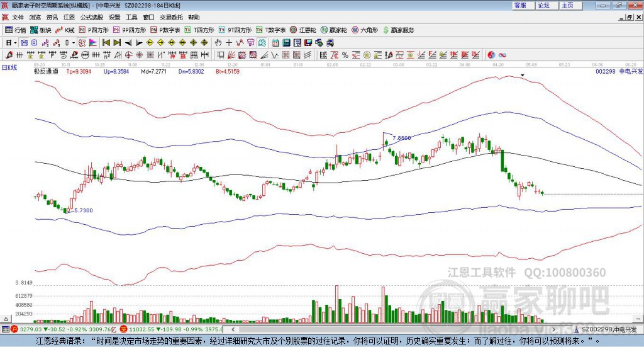The height and width of the screenshot is (347, 644).
Task: Open the 帮助 menu
Action: pos(194,17)
